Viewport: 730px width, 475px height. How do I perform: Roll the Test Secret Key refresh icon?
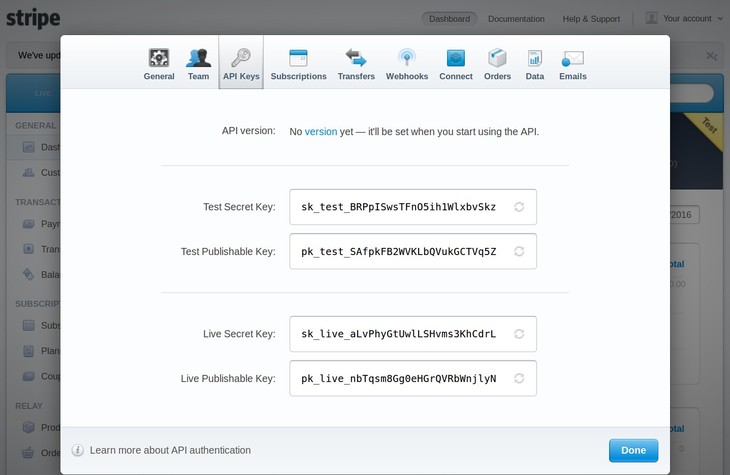[519, 207]
